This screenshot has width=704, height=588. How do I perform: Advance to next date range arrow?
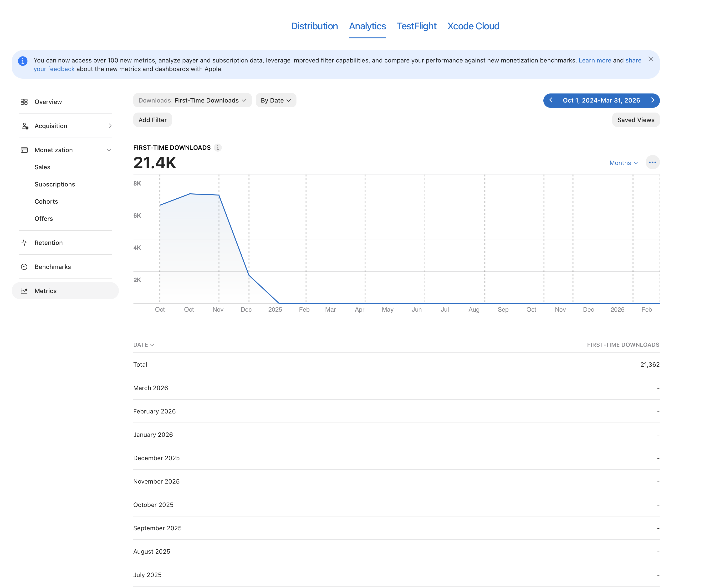pyautogui.click(x=652, y=100)
